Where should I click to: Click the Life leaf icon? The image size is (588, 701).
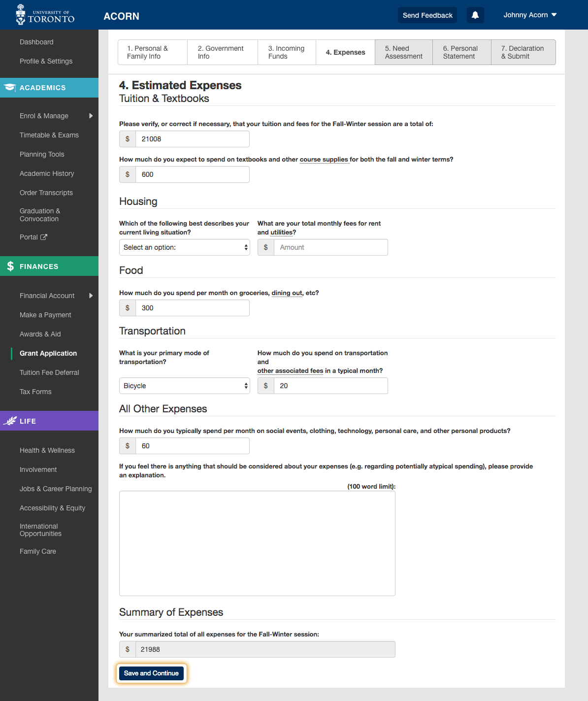pyautogui.click(x=10, y=421)
